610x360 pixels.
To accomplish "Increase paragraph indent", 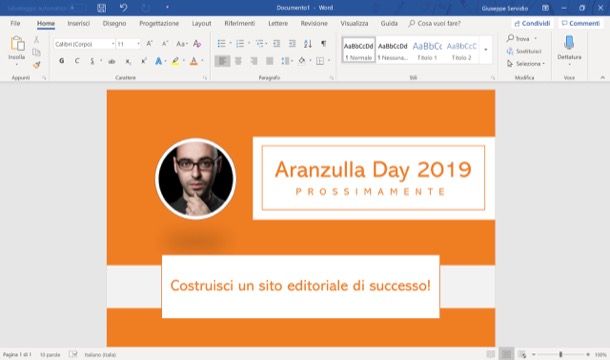I will point(292,44).
